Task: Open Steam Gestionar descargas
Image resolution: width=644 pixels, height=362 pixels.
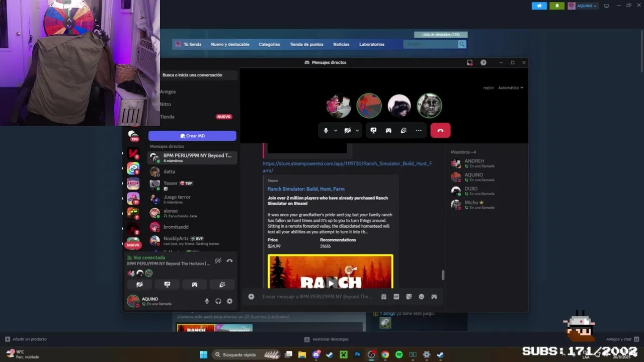Action: (x=327, y=339)
